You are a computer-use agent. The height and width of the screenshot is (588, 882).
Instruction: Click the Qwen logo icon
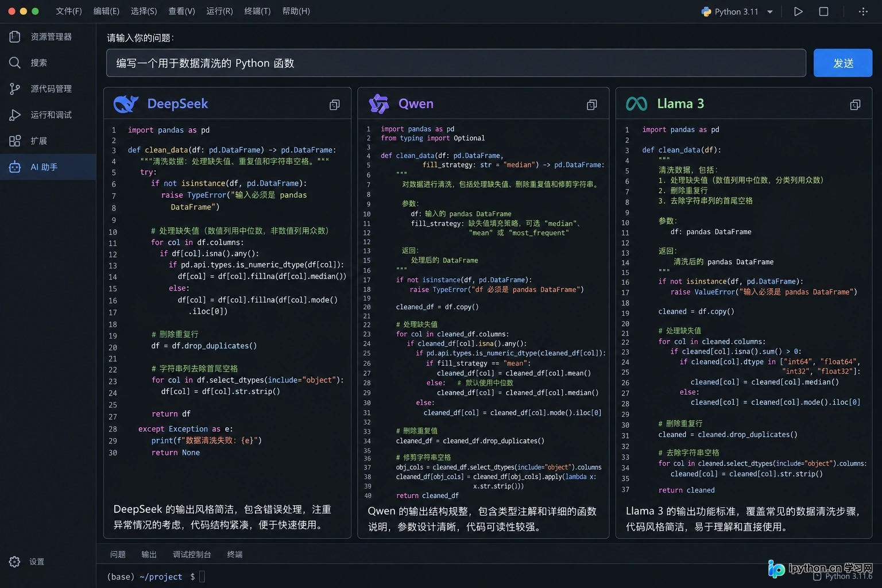coord(379,104)
